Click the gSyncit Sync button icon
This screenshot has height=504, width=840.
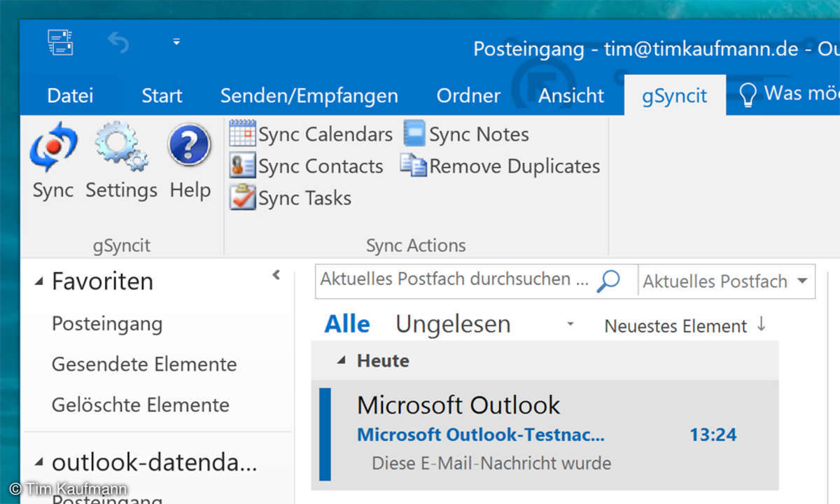pyautogui.click(x=53, y=147)
